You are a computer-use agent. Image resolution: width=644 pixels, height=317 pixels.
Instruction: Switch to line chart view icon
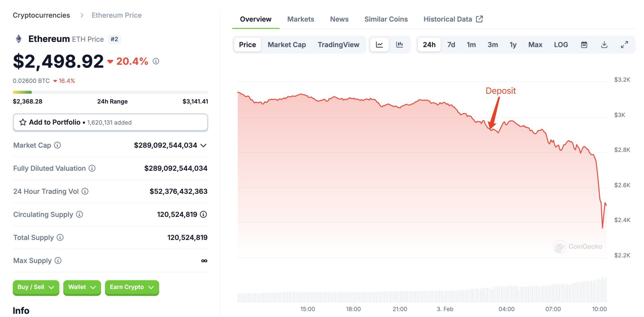[379, 45]
